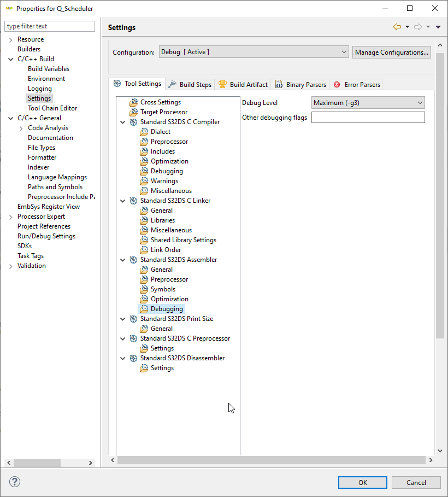Select Dialect under Standard S32DS C Compiler

[x=161, y=131]
